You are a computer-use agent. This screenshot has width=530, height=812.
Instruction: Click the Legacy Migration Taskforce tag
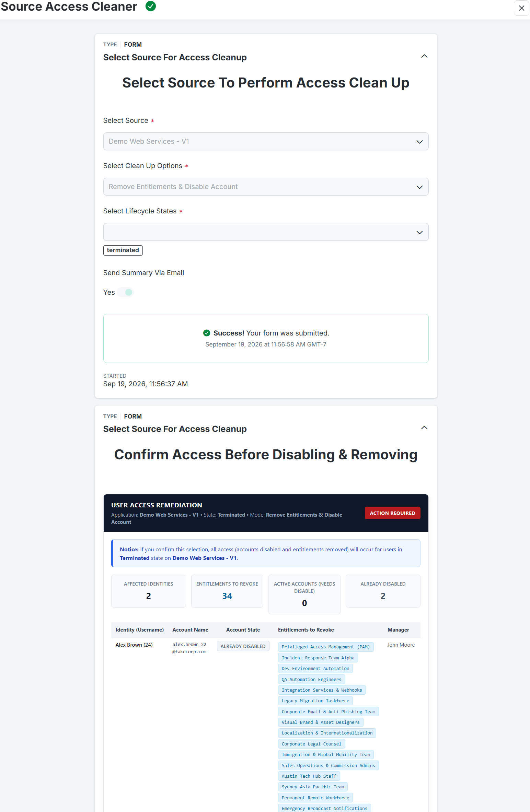tap(315, 701)
